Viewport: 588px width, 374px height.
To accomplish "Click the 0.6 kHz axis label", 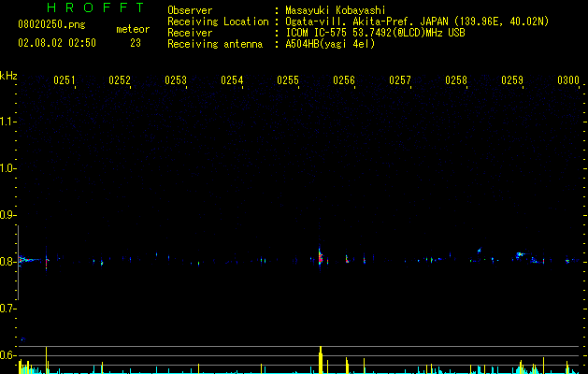I will pyautogui.click(x=7, y=355).
